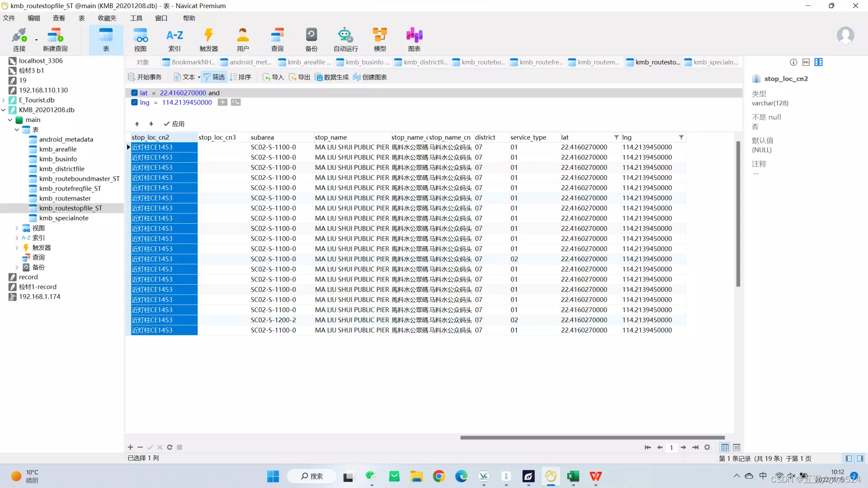Click the 导出 export button
868x488 pixels.
click(300, 77)
